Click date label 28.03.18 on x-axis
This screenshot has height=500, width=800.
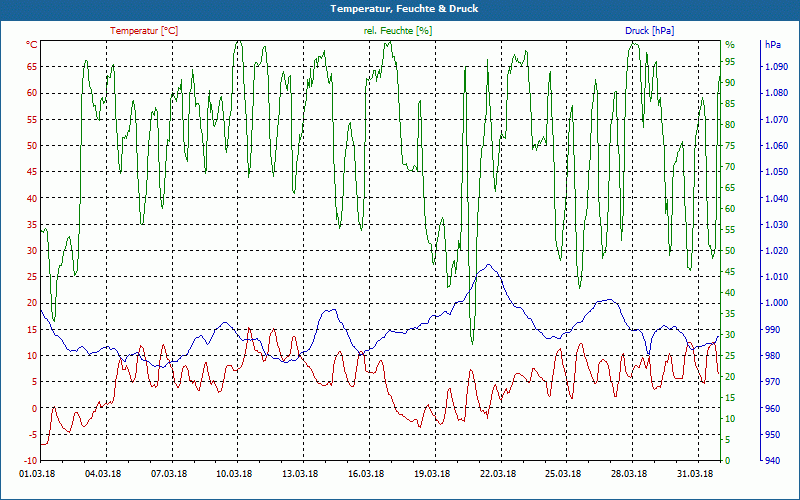coord(630,473)
